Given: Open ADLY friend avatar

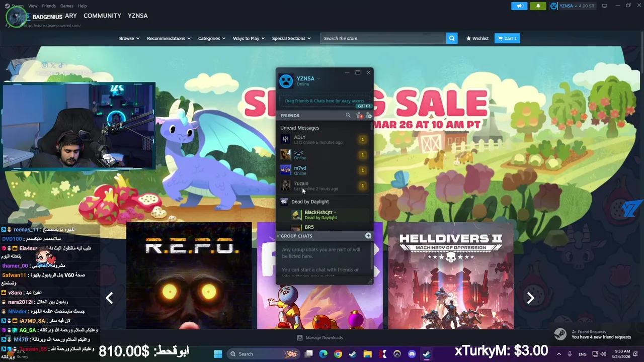Looking at the screenshot, I should pyautogui.click(x=285, y=139).
